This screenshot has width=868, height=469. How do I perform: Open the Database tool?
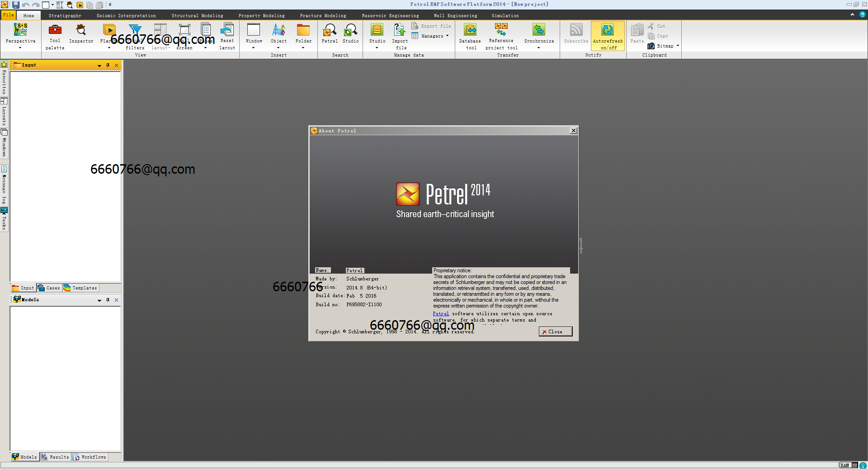[x=470, y=36]
